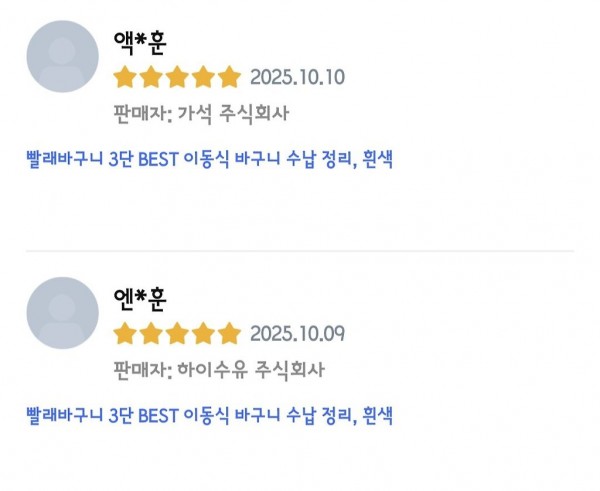Image resolution: width=600 pixels, height=491 pixels.
Task: Click the third star in 액*훈's rating
Action: coord(177,77)
